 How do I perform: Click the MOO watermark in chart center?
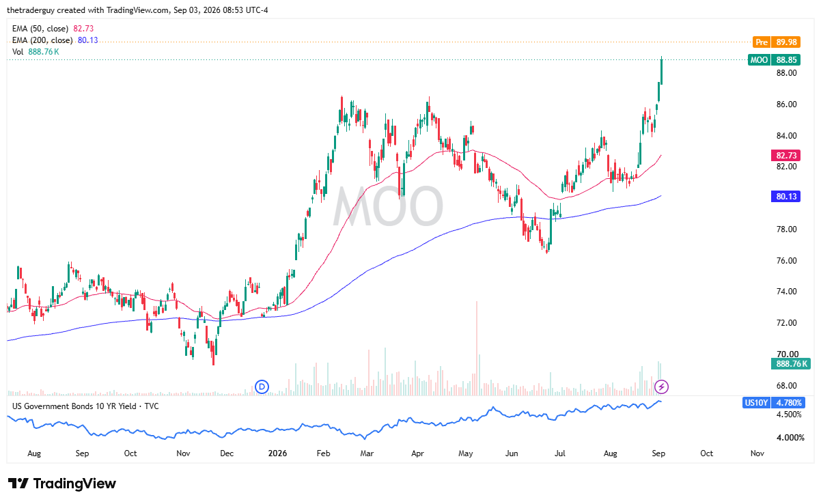[388, 206]
